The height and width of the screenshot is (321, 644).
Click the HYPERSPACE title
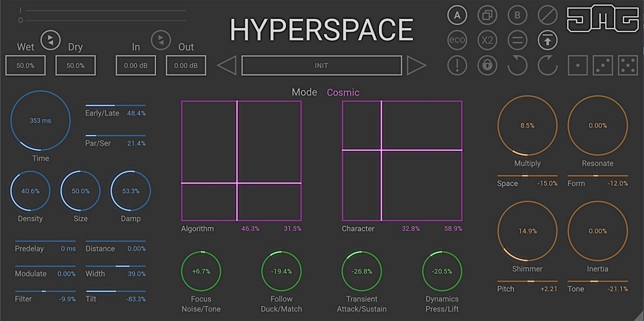tap(321, 30)
